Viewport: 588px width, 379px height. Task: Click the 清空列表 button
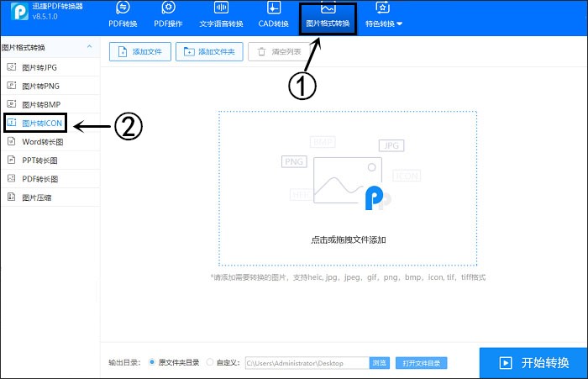tap(280, 52)
